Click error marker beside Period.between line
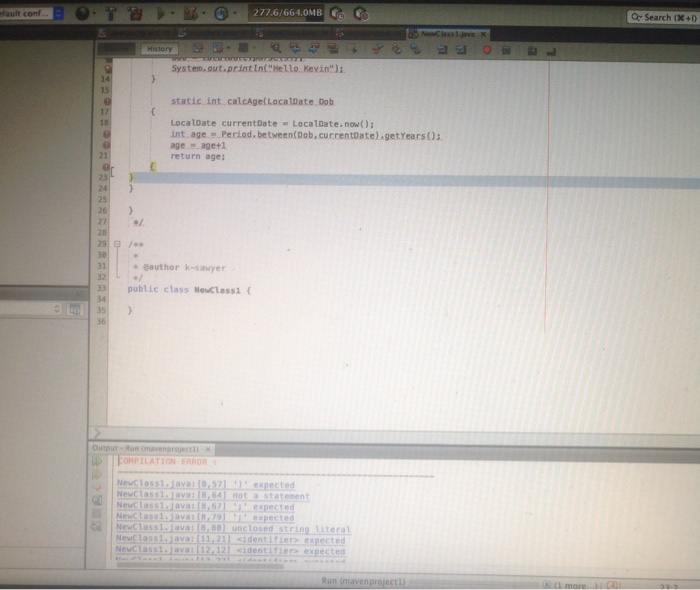700x590 pixels. [x=106, y=134]
